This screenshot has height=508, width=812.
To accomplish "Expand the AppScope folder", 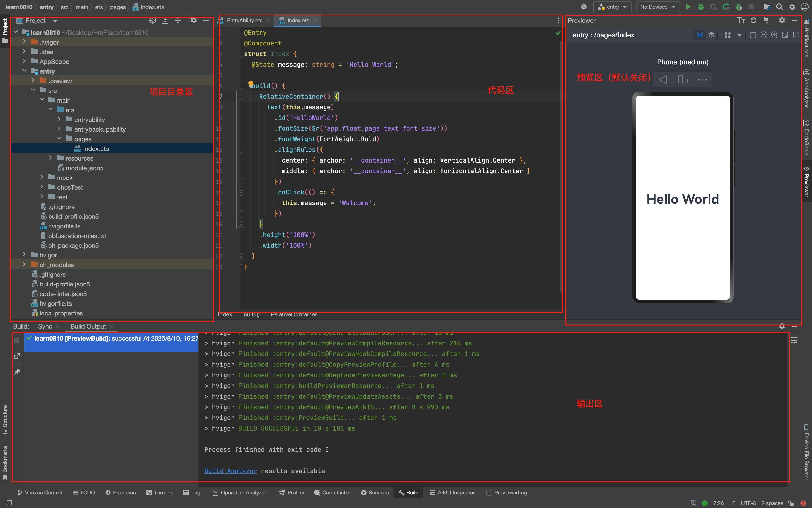I will 24,61.
